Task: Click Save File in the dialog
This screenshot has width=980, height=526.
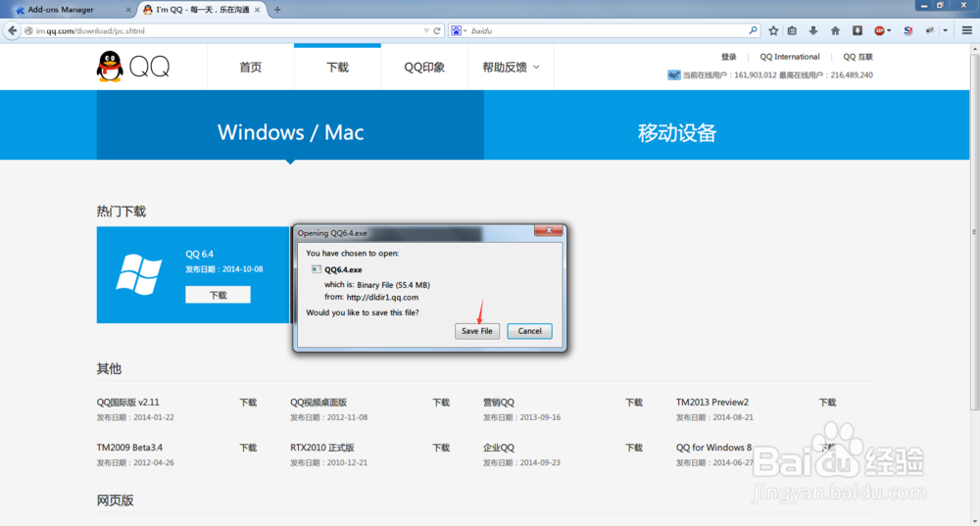Action: pyautogui.click(x=477, y=331)
